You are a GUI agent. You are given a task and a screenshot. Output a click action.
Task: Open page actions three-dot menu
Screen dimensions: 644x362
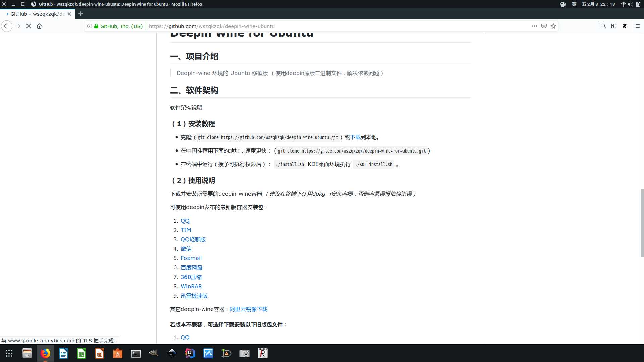[535, 26]
